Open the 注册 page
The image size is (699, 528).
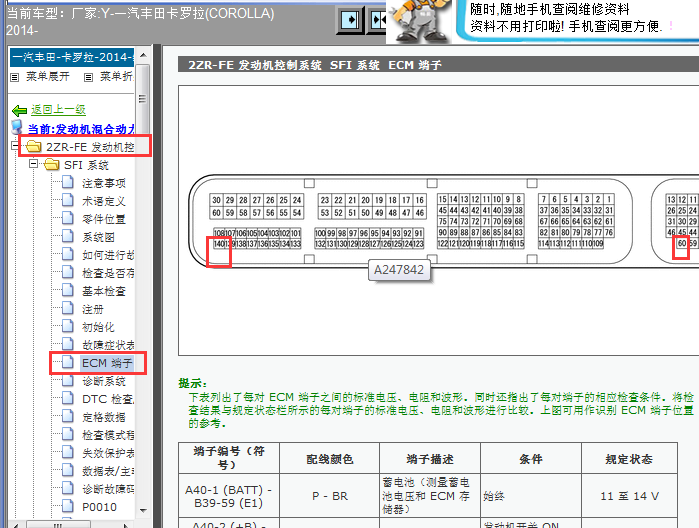coord(93,309)
